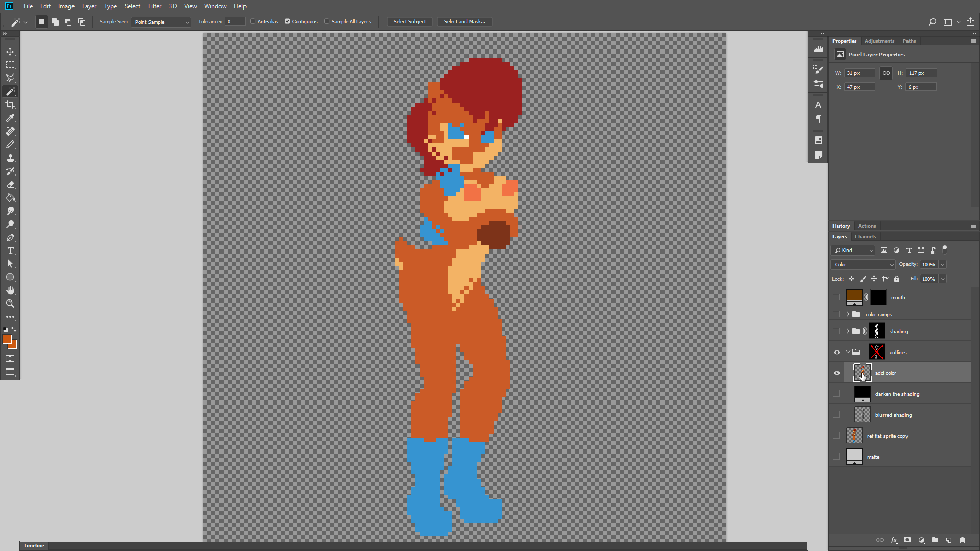Screen dimensions: 980x551
Task: Click the Select Subject button
Action: pos(409,21)
